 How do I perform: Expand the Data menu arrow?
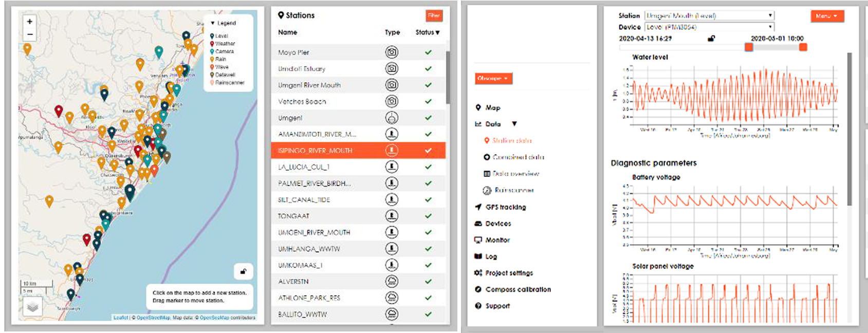(514, 124)
